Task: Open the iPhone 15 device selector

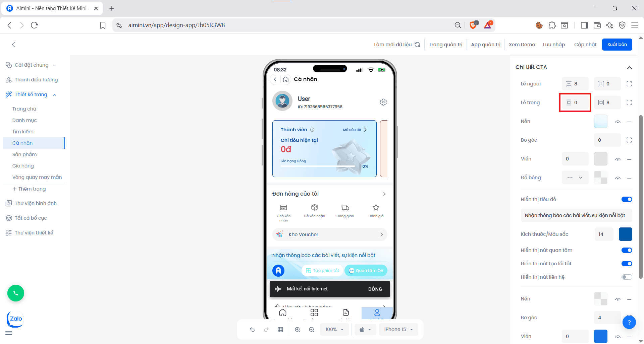Action: click(398, 329)
